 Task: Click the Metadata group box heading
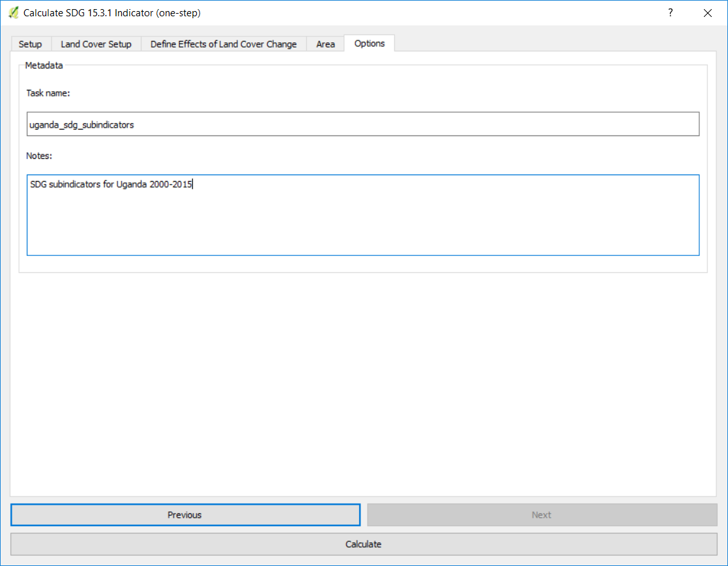pos(44,65)
